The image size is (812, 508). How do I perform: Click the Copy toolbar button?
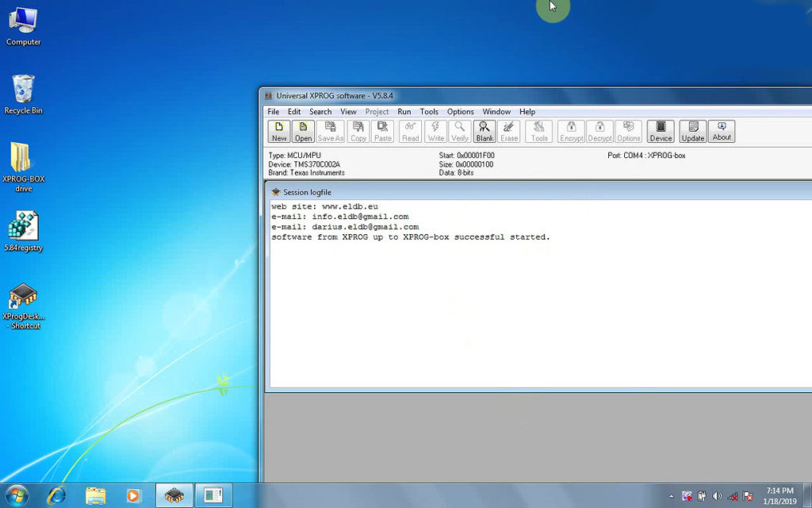[x=358, y=132]
